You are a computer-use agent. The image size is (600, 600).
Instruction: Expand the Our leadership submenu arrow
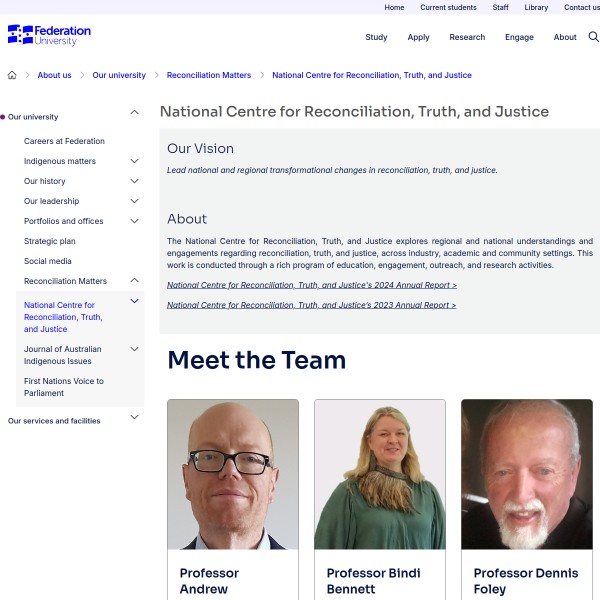point(134,201)
